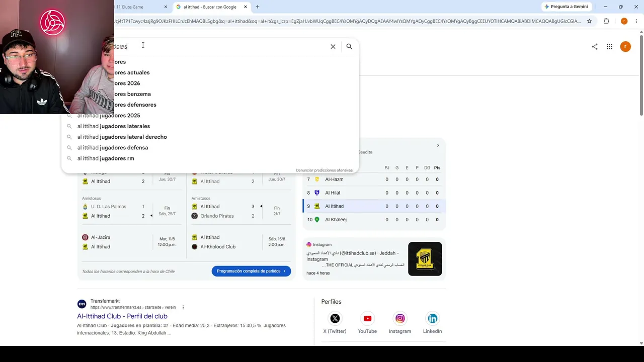Open the Google account avatar beside apps grid
This screenshot has width=644, height=362.
coord(625,46)
